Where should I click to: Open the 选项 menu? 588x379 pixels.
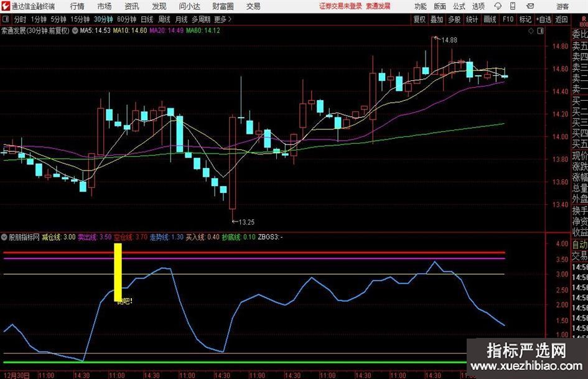point(478,6)
